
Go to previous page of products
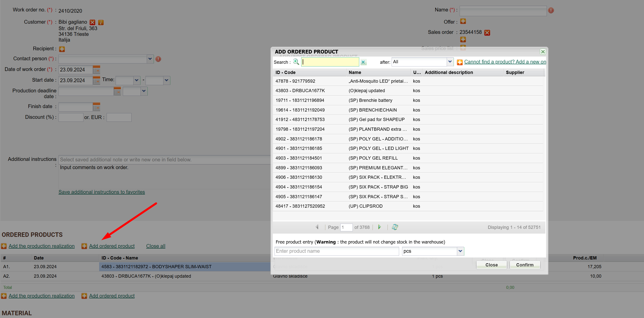pos(317,227)
